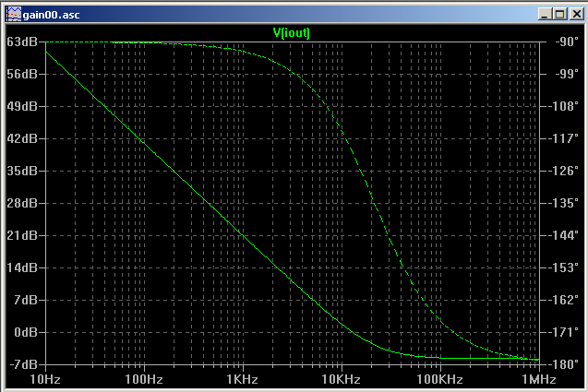Click the 21dB magnitude axis label

22,235
